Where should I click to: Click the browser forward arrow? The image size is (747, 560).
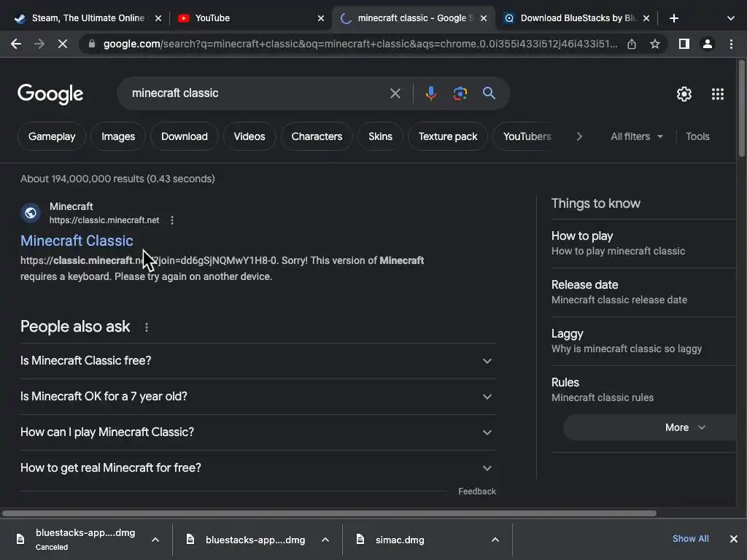(x=39, y=44)
